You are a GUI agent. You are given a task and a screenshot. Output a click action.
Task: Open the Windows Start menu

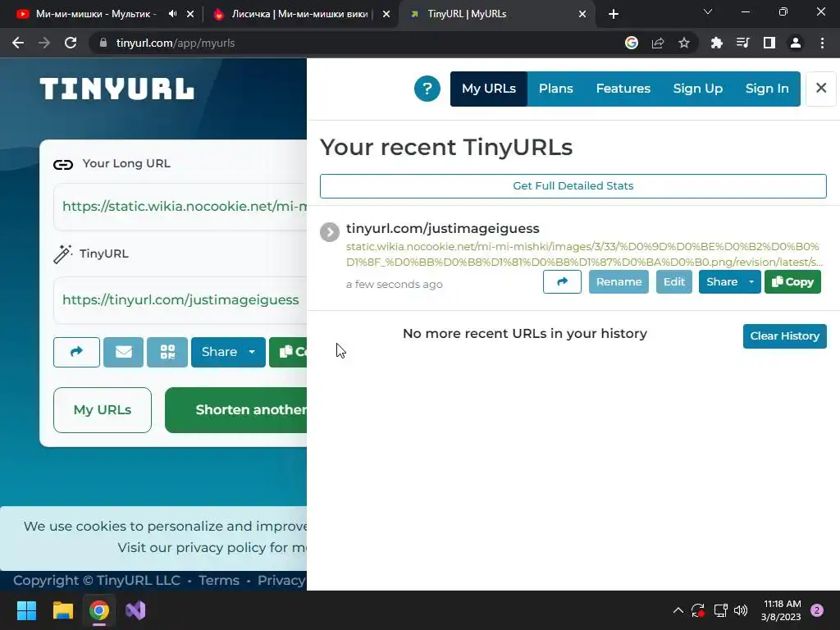[x=26, y=610]
